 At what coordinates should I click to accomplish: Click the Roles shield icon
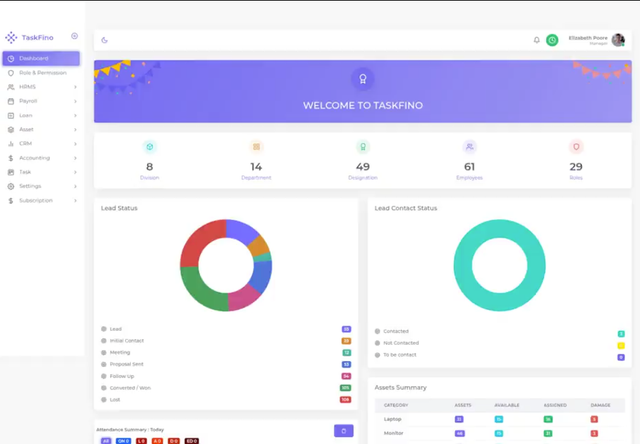coord(576,147)
